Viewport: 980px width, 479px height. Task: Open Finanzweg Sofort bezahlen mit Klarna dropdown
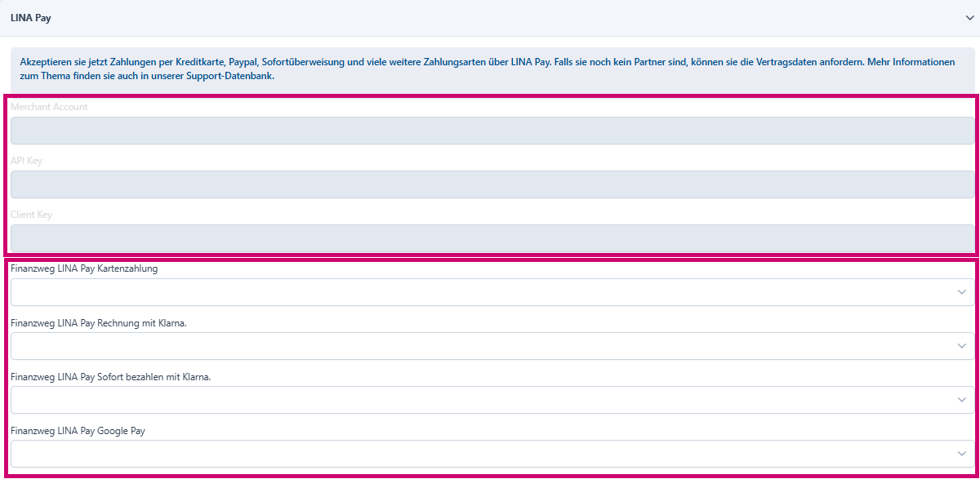[492, 400]
